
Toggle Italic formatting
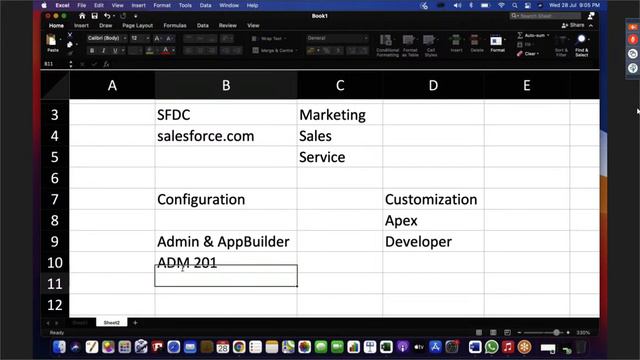pos(103,51)
